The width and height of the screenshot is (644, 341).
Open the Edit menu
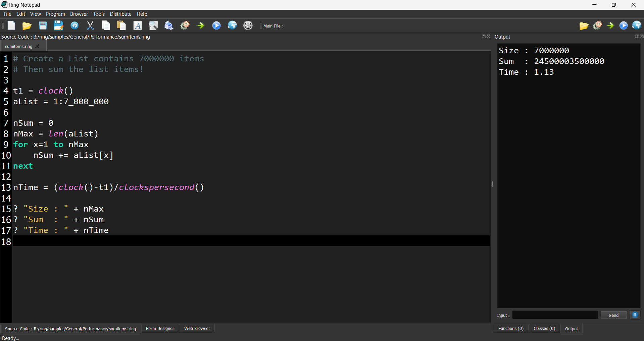pyautogui.click(x=21, y=14)
